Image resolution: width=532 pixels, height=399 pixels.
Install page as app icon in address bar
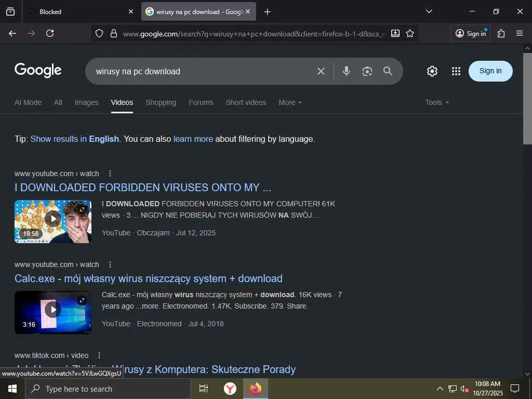coord(395,33)
